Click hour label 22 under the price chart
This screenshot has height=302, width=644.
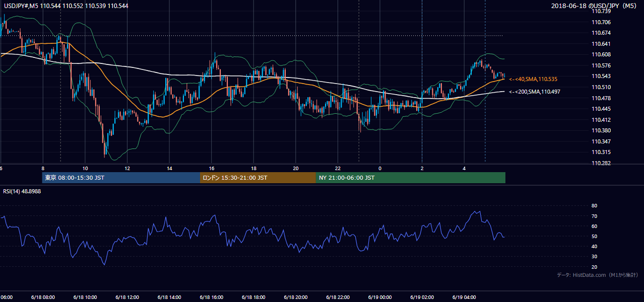click(x=338, y=168)
